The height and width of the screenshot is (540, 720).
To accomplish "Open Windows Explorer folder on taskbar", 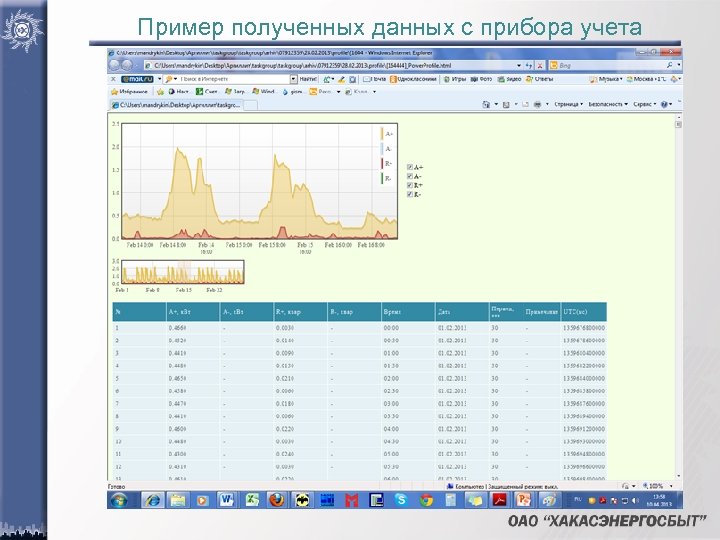I will 178,500.
